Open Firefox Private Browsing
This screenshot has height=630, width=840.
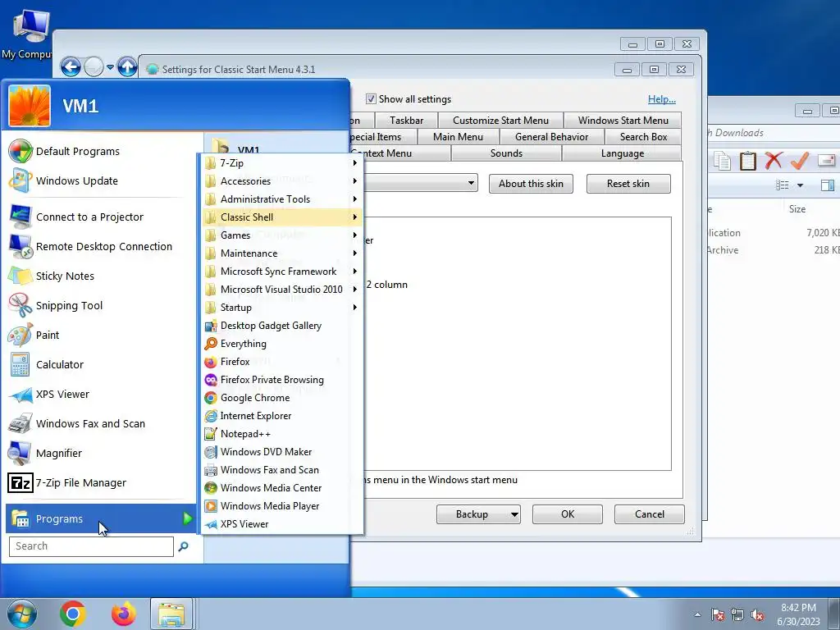coord(281,380)
